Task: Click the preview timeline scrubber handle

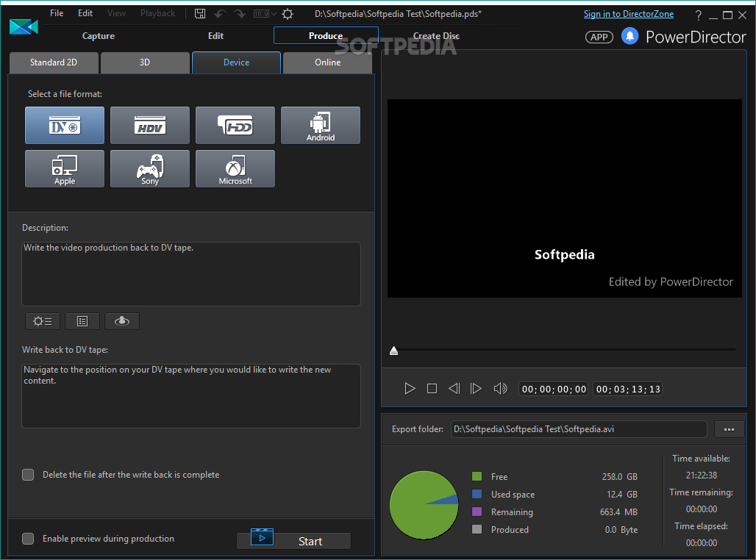Action: coord(394,351)
